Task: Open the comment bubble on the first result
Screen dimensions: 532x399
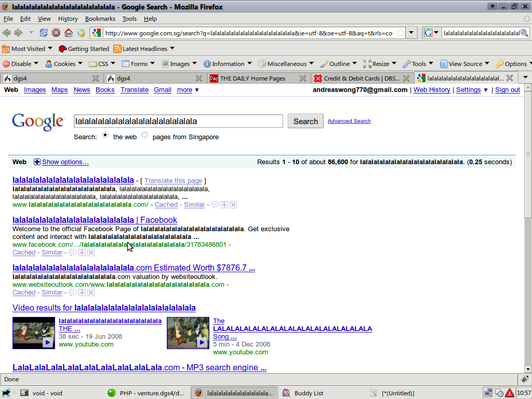Action: click(215, 205)
